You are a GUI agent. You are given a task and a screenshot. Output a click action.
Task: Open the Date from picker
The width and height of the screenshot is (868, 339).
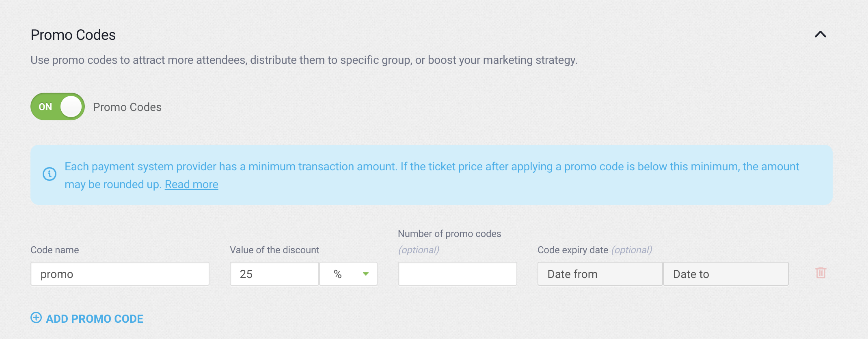pos(600,274)
